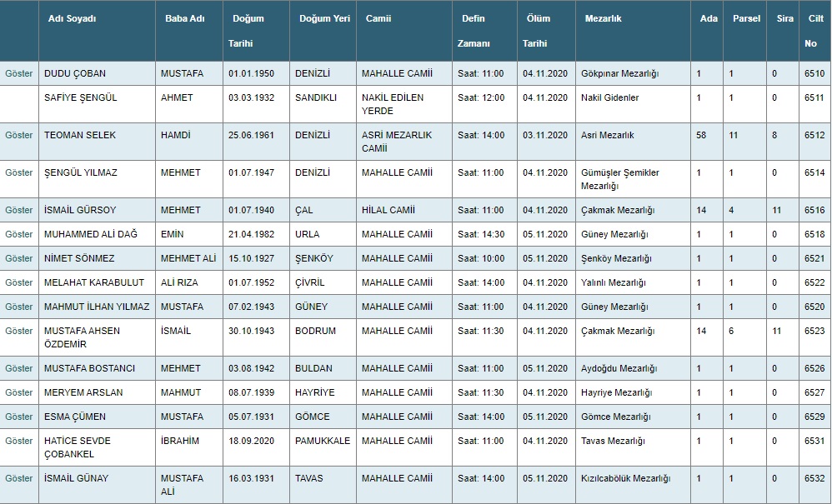This screenshot has height=504, width=832.
Task: Click burial time Saat: 10:00
Action: (481, 258)
